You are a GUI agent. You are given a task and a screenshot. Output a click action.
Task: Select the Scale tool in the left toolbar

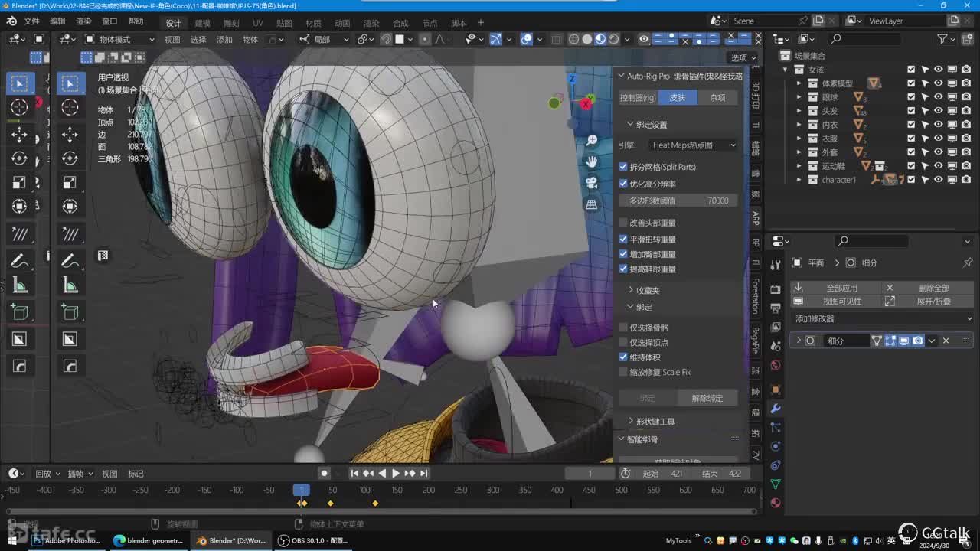pyautogui.click(x=19, y=182)
